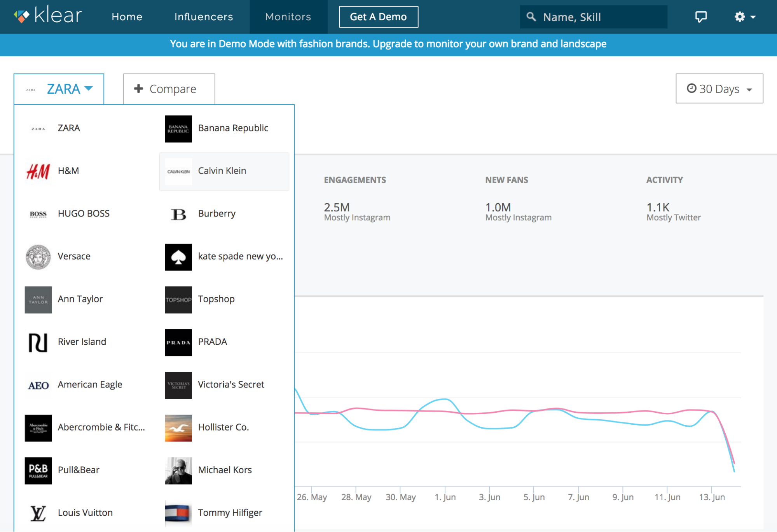Pick the Abercrombie & Fitch logo
This screenshot has height=532, width=777.
pos(38,428)
